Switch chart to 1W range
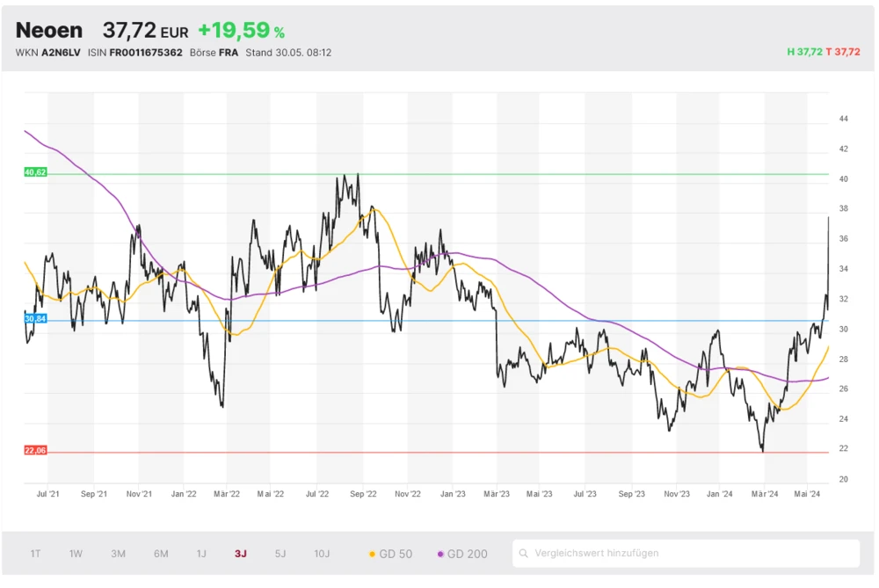Image resolution: width=879 pixels, height=588 pixels. (76, 554)
